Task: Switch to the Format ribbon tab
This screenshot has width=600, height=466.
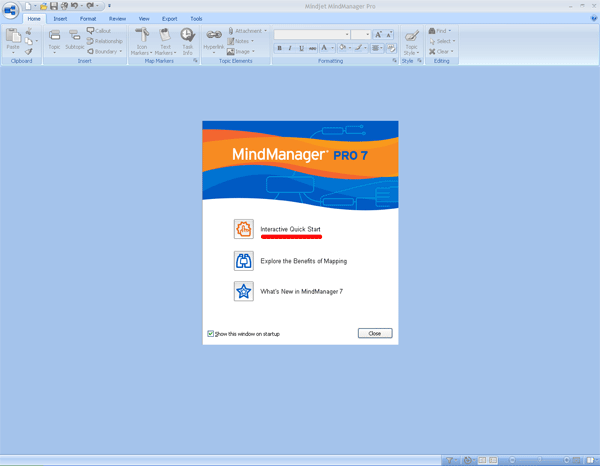Action: 88,18
